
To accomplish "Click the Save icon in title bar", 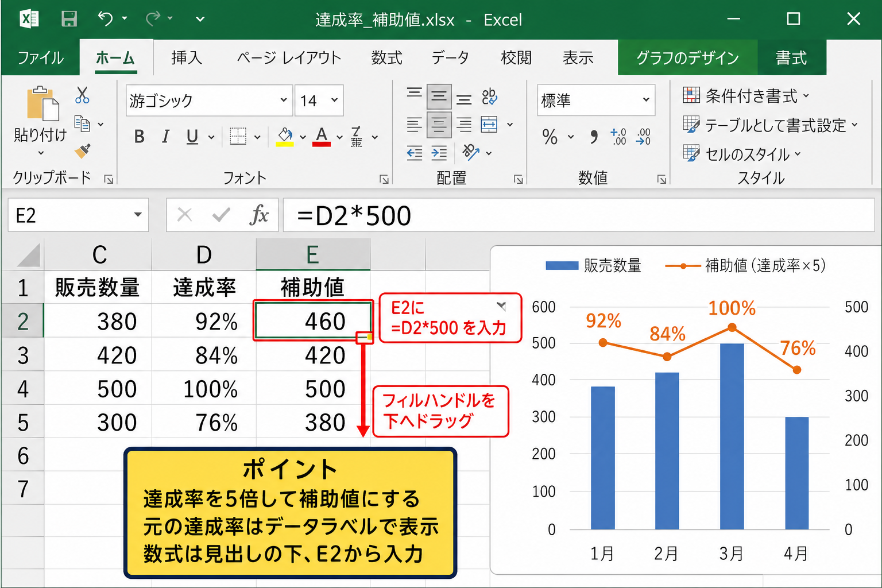I will click(69, 19).
